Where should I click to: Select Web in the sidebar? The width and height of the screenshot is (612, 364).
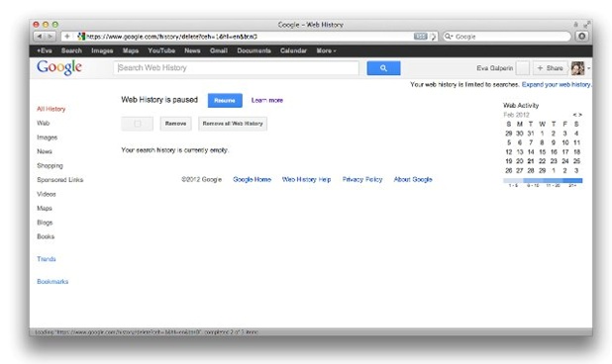point(43,124)
